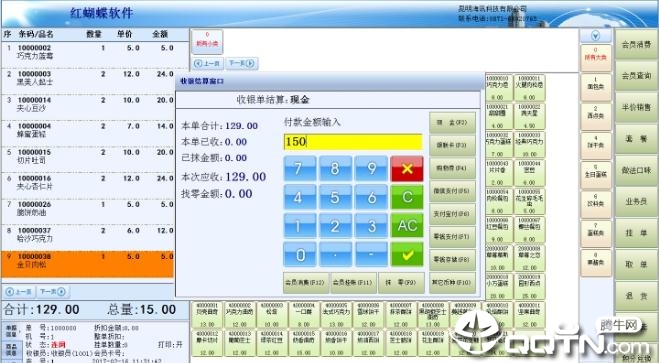Go to previous page under small categories
The height and width of the screenshot is (363, 659).
coord(207,63)
